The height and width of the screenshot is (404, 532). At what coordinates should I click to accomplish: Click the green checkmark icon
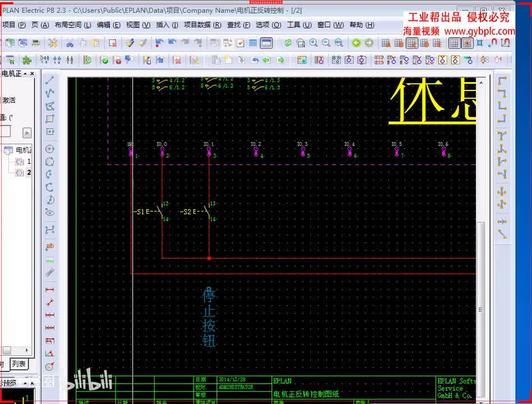tap(105, 61)
